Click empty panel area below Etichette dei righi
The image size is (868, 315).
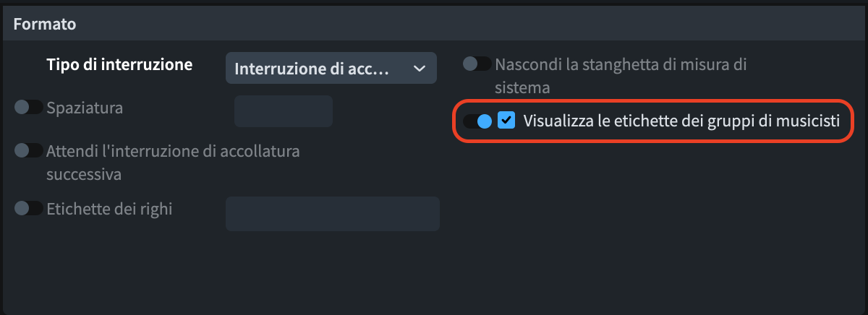[x=217, y=275]
